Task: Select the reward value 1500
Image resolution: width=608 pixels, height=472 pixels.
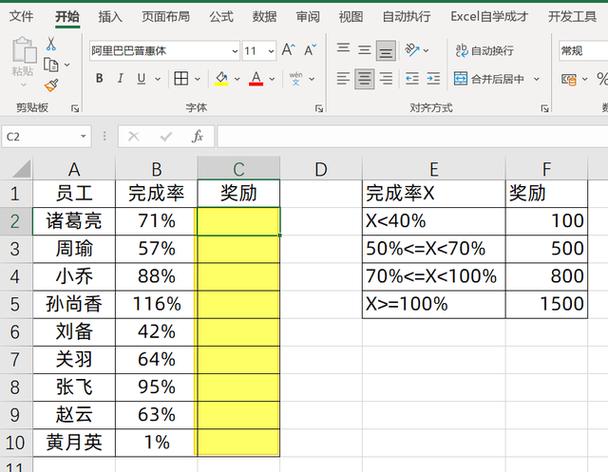Action: click(547, 304)
